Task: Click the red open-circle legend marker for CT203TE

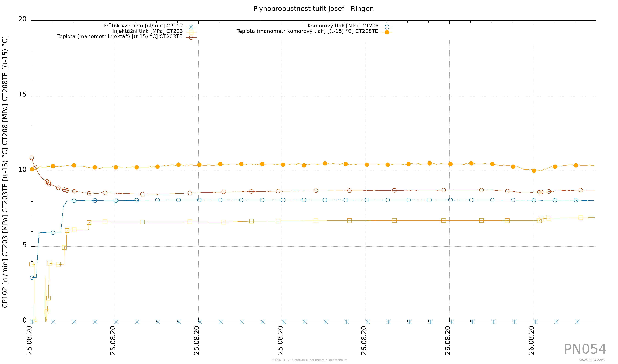Action: point(191,38)
